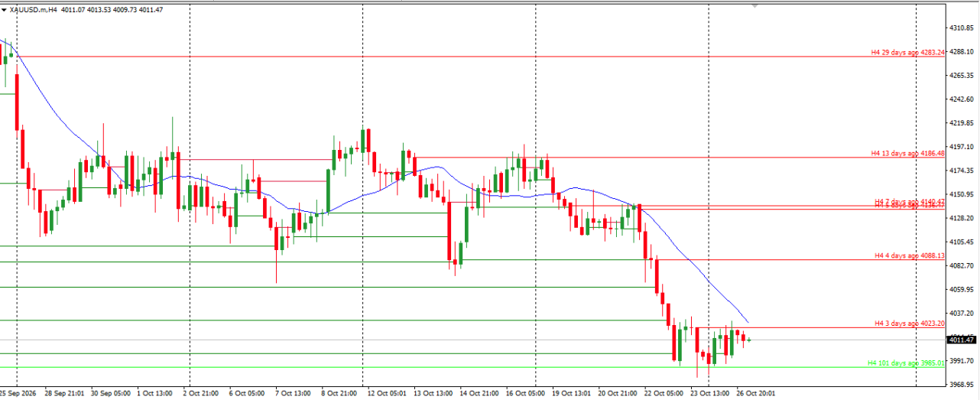
Task: Select the green 'H4 101 days ago 3985.01' label
Action: click(907, 363)
